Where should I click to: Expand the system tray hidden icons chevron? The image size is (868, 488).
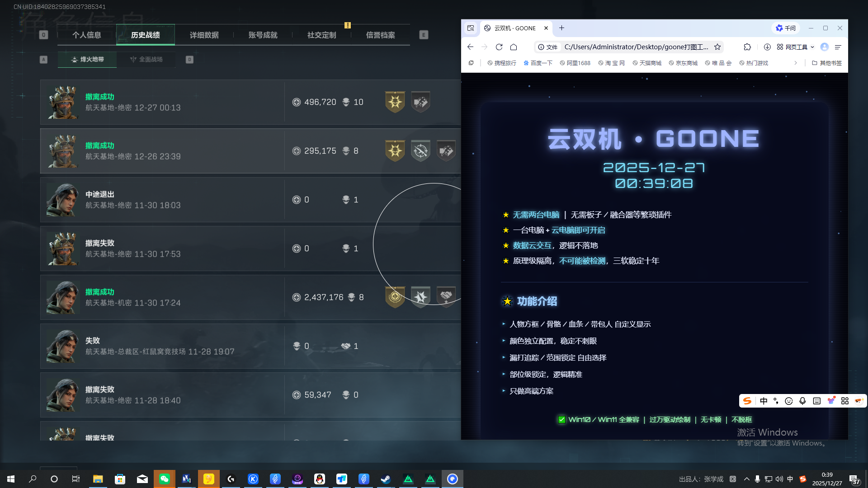(x=747, y=479)
